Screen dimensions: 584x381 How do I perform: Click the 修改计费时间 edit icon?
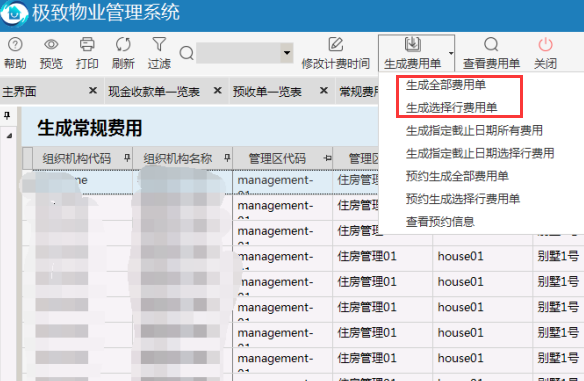(336, 44)
